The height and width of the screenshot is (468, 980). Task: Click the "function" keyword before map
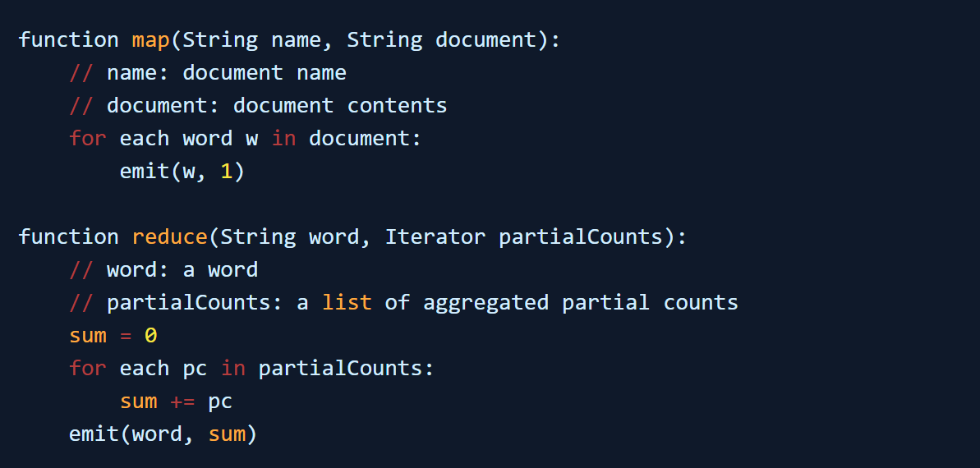68,39
